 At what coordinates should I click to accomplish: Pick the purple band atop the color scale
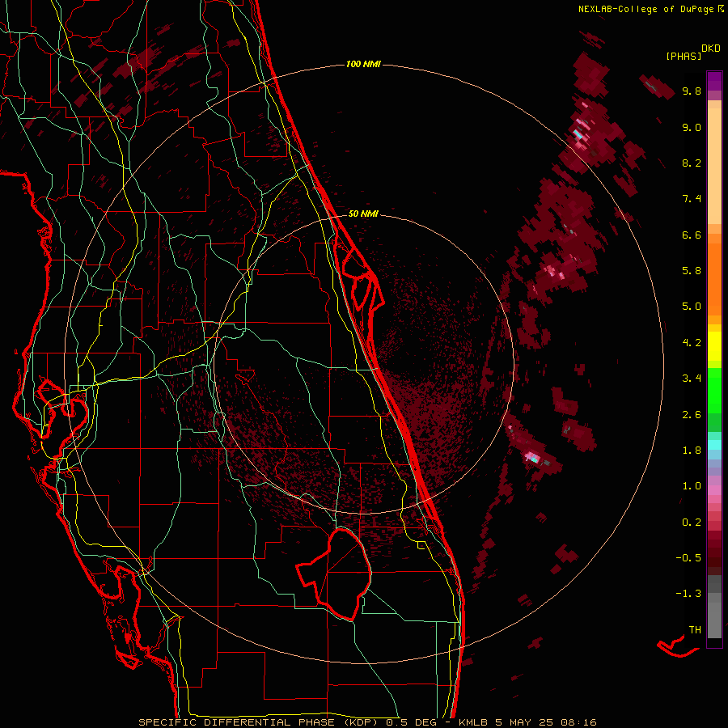[x=714, y=81]
